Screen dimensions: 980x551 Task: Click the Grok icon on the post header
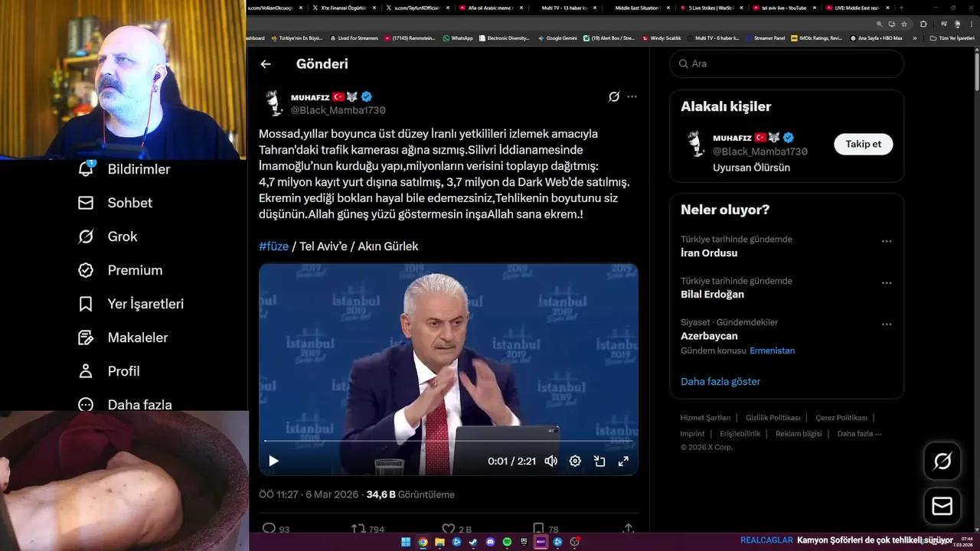pyautogui.click(x=614, y=96)
